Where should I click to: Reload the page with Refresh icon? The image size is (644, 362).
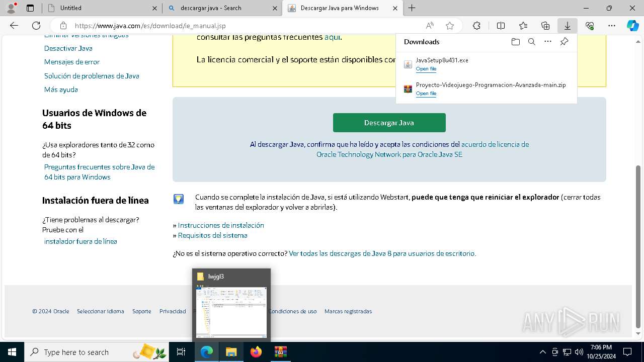36,26
